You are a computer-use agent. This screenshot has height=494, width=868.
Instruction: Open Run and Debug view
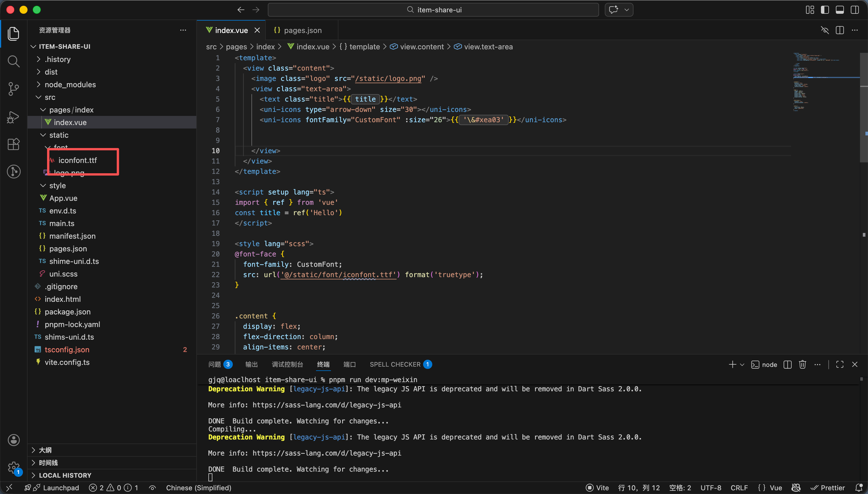(13, 117)
